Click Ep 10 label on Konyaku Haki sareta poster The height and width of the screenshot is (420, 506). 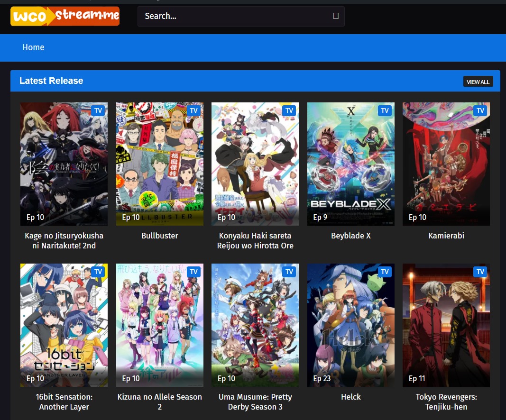(x=226, y=218)
